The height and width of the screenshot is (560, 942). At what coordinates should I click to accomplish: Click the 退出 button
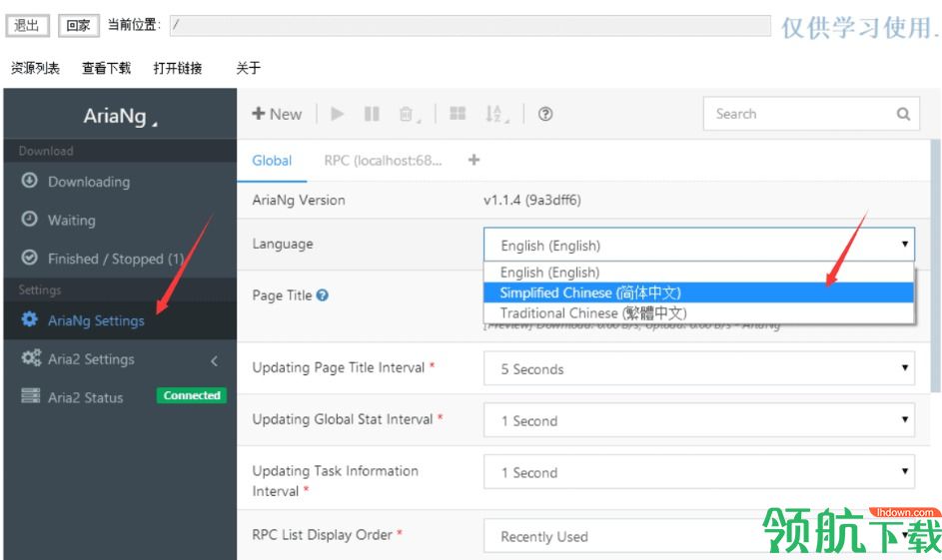pos(27,25)
